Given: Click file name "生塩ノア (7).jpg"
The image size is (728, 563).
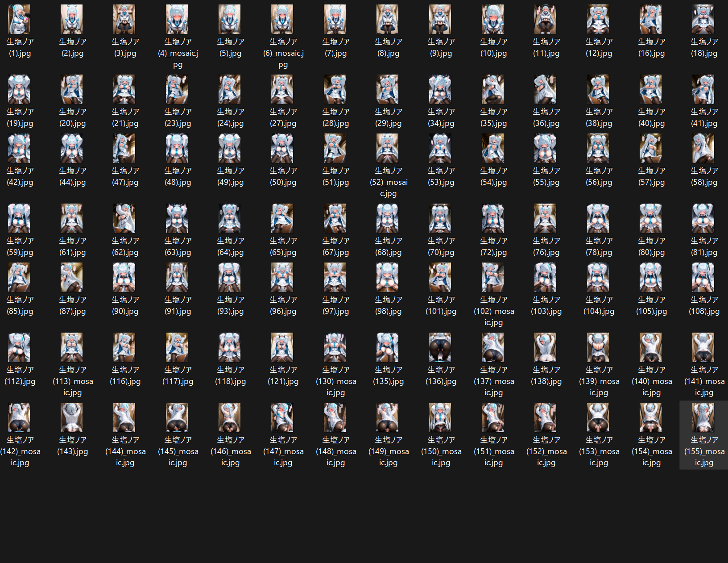Looking at the screenshot, I should [335, 47].
